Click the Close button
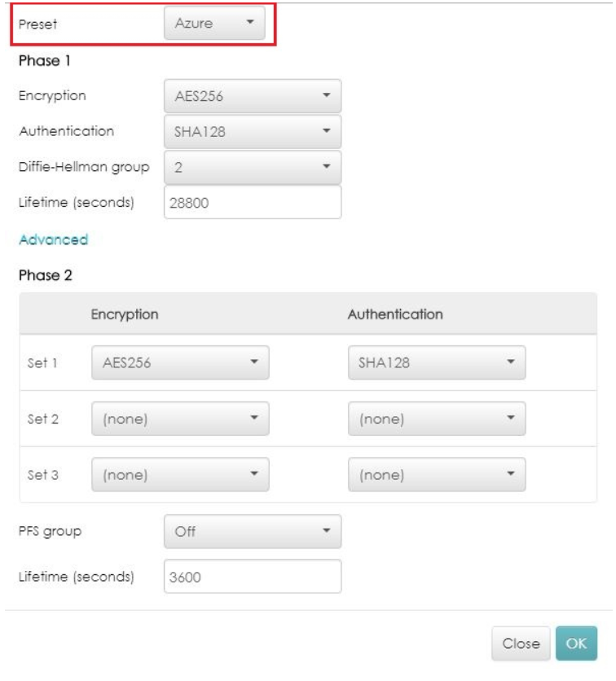Image resolution: width=616 pixels, height=681 pixels. 521,644
